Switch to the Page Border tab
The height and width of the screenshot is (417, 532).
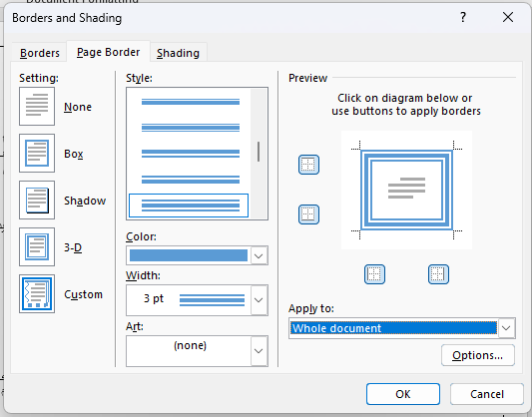tap(108, 52)
